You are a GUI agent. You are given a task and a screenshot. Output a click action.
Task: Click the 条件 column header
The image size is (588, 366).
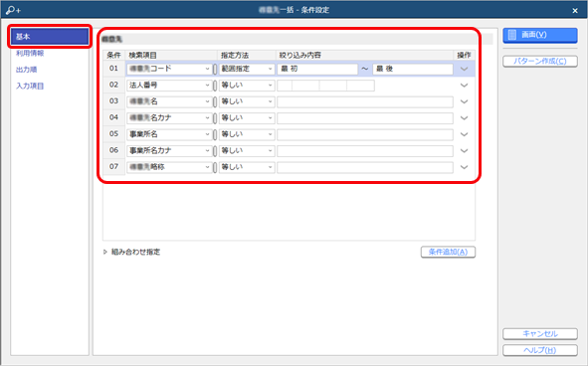coord(114,55)
